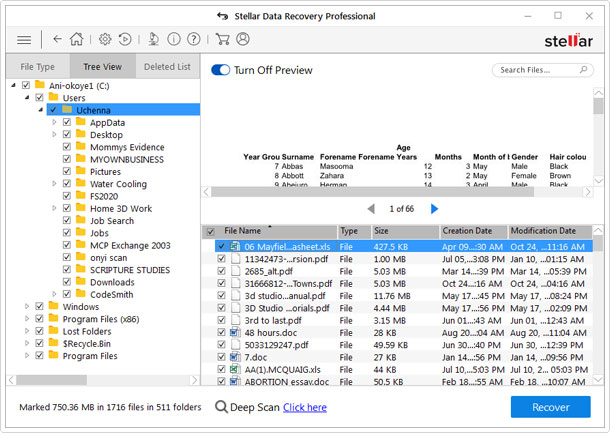
Task: Go to next preview page
Action: click(434, 209)
